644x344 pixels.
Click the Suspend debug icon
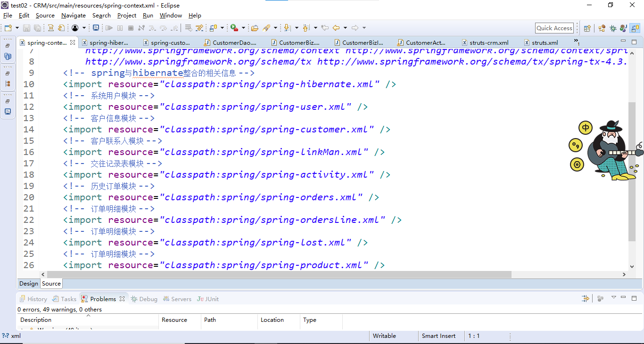[120, 28]
